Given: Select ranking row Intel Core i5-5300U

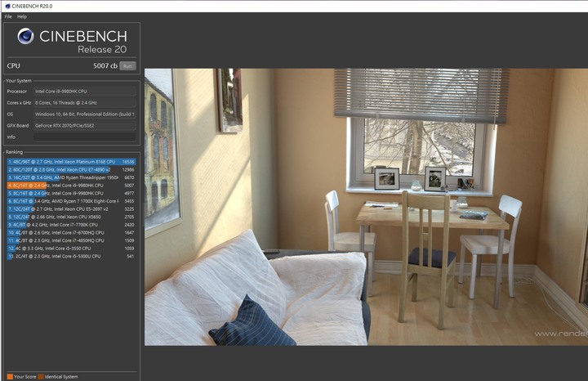Looking at the screenshot, I should [x=71, y=257].
